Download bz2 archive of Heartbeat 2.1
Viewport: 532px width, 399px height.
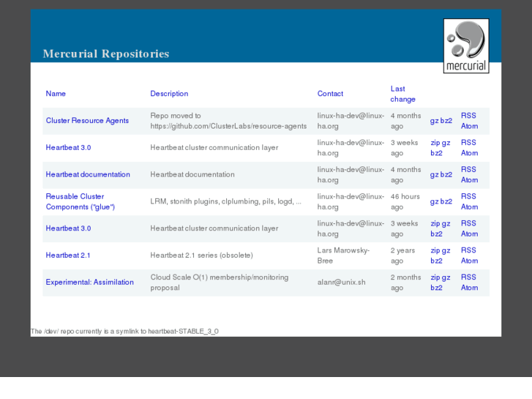(436, 261)
